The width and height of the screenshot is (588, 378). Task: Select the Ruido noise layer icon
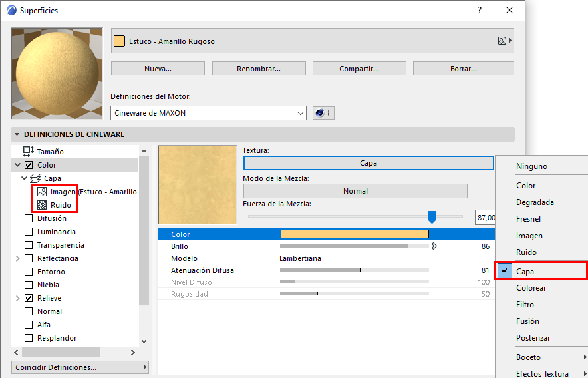pyautogui.click(x=42, y=205)
